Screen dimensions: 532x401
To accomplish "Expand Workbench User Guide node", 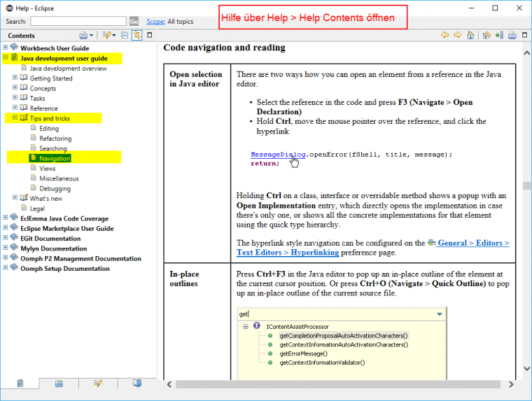I will click(6, 47).
